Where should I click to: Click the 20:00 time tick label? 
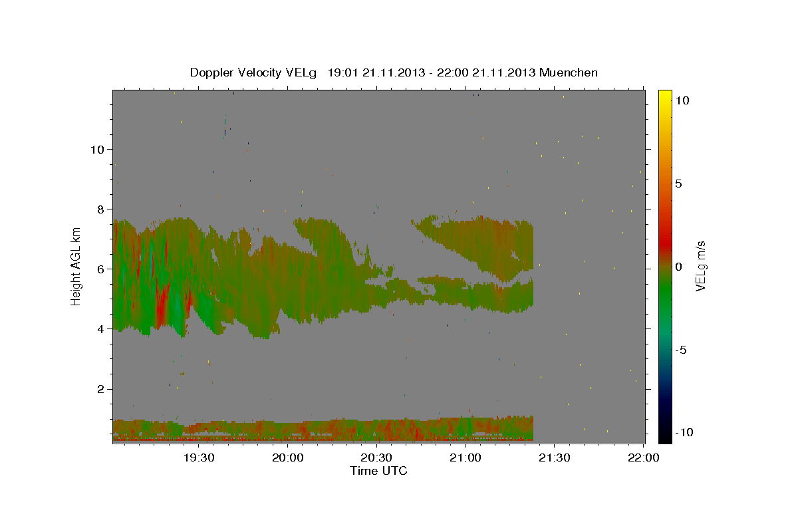click(288, 458)
